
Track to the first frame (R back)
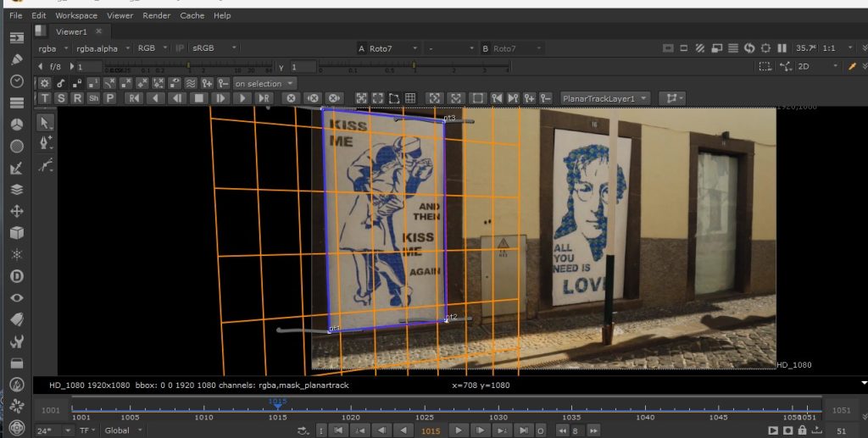pos(133,98)
